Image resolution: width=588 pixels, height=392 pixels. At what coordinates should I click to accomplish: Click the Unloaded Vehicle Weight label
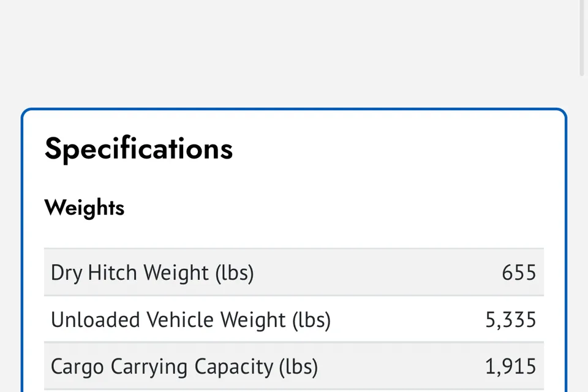(x=190, y=320)
